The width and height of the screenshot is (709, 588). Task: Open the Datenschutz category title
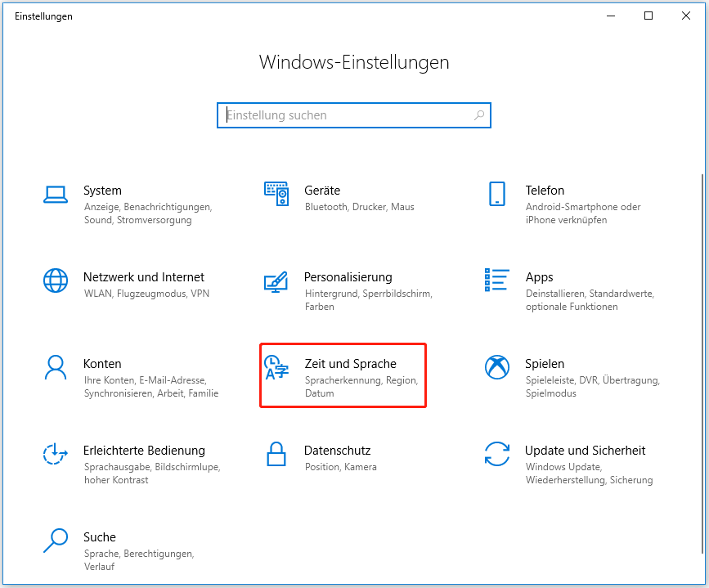337,451
